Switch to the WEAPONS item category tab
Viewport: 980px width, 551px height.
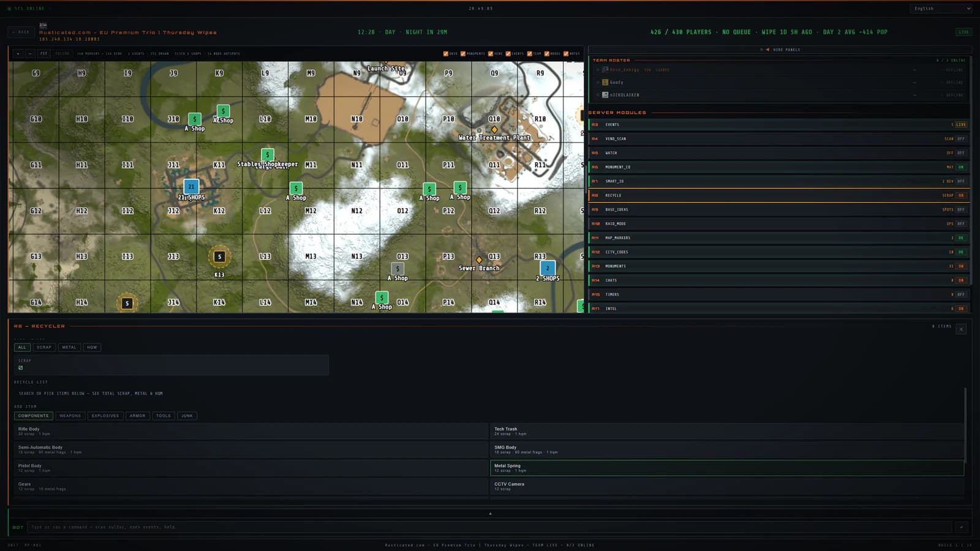[x=70, y=416]
